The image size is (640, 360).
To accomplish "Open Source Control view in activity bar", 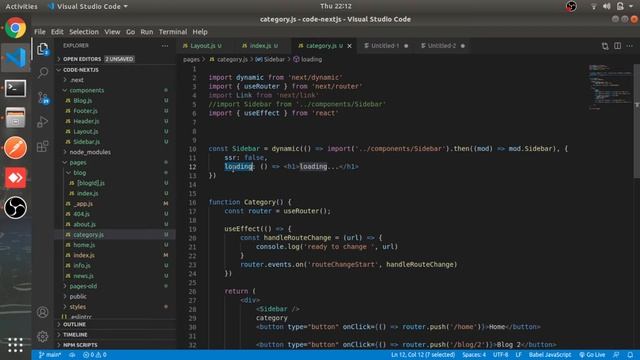I will [42, 98].
